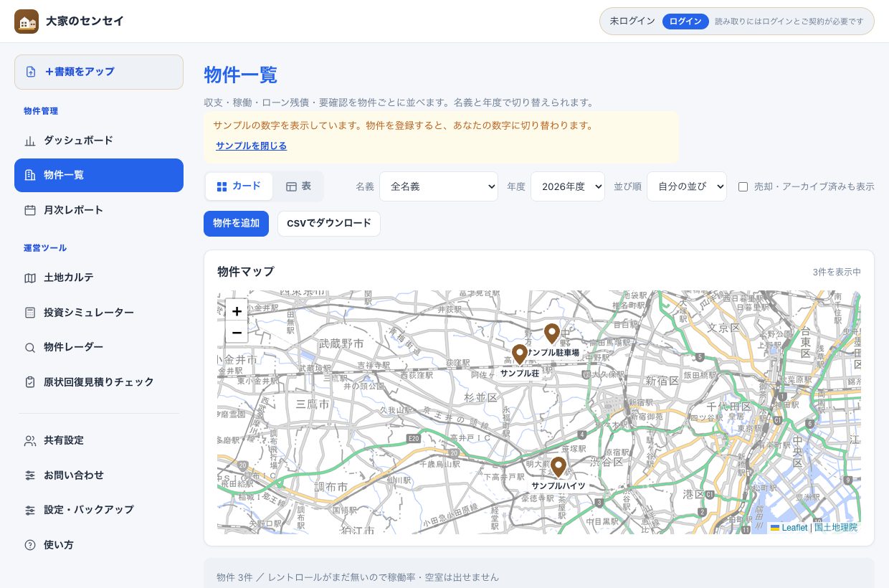The image size is (889, 588).
Task: Click the 物件一覧 building icon
Action: pos(30,175)
